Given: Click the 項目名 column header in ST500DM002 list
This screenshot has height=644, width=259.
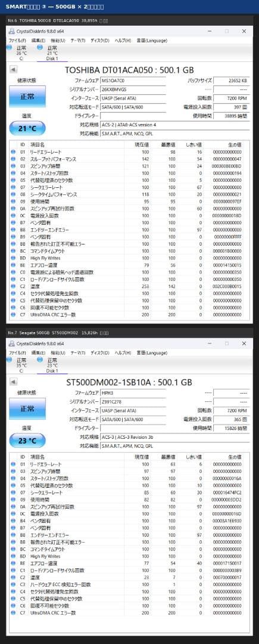Looking at the screenshot, I should pos(38,457).
